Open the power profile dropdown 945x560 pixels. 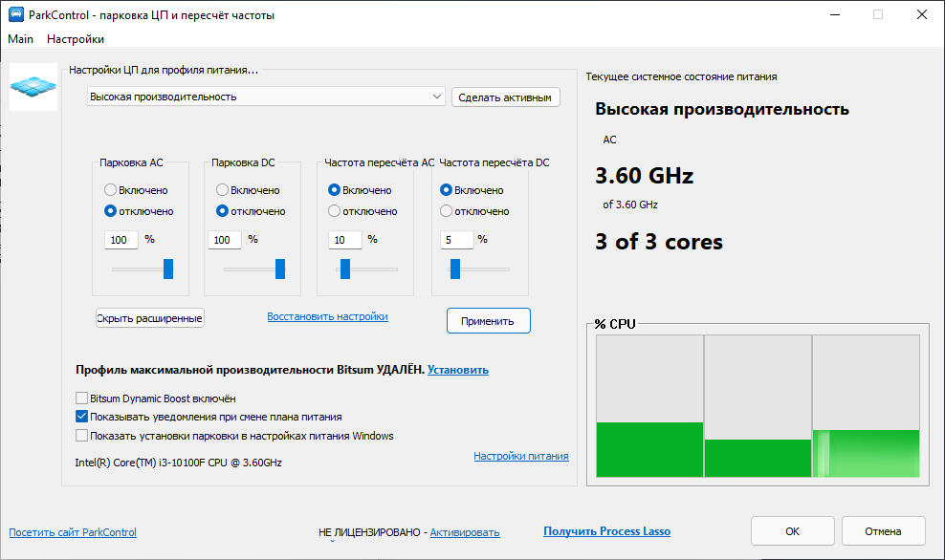(x=266, y=97)
